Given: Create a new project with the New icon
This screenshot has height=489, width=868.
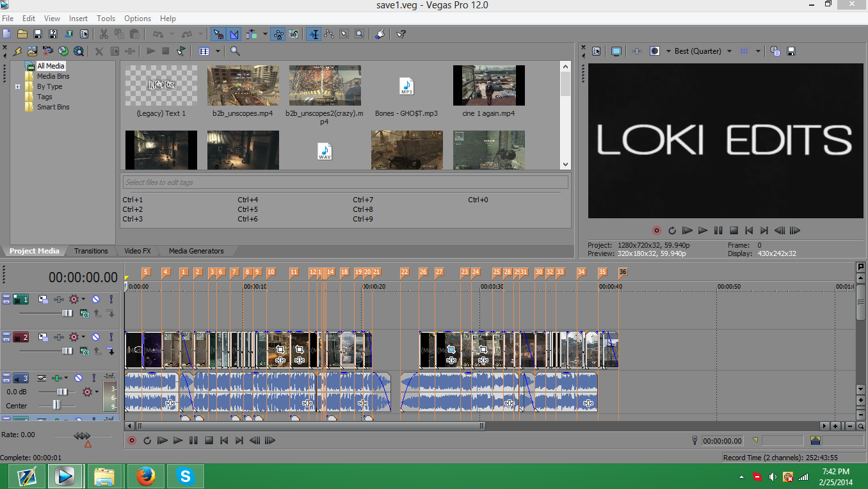Looking at the screenshot, I should coord(6,34).
